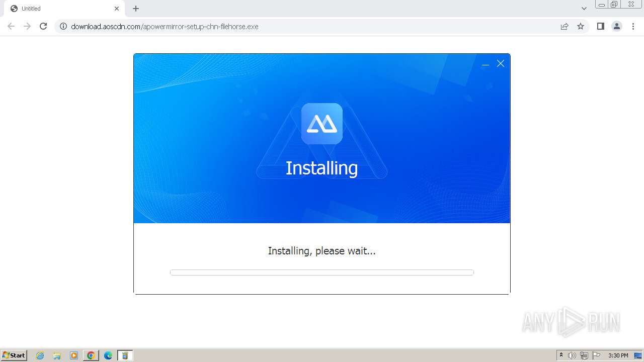Restore down the Chrome browser window
Viewport: 644px width, 362px height.
point(614,5)
